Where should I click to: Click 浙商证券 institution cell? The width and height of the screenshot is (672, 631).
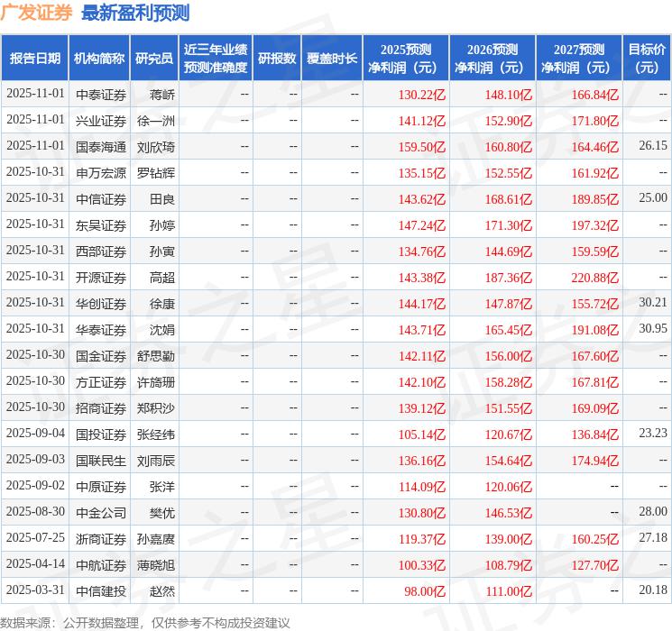101,539
